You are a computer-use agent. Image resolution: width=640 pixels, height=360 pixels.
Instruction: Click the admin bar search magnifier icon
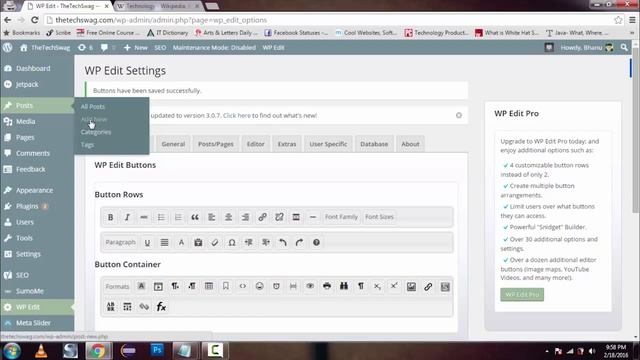624,48
